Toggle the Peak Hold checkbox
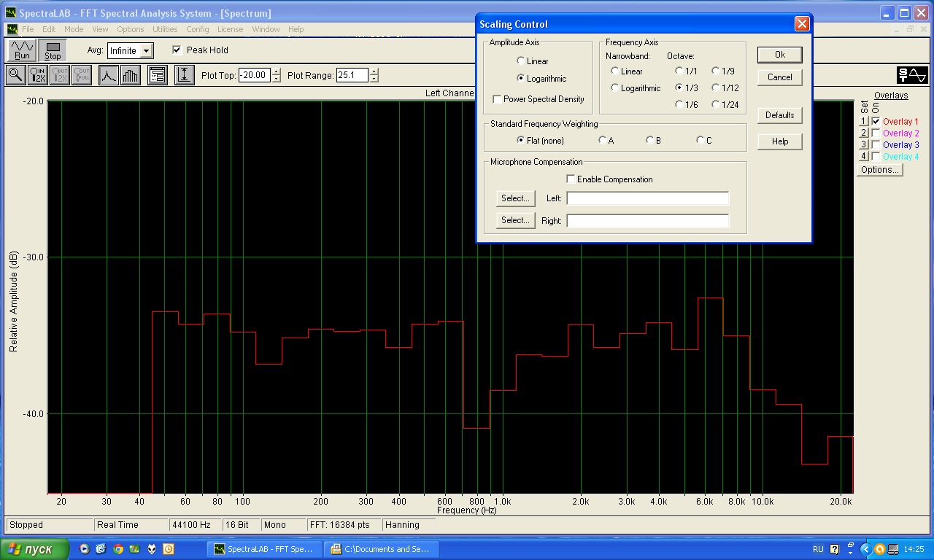This screenshot has height=560, width=934. pos(177,50)
